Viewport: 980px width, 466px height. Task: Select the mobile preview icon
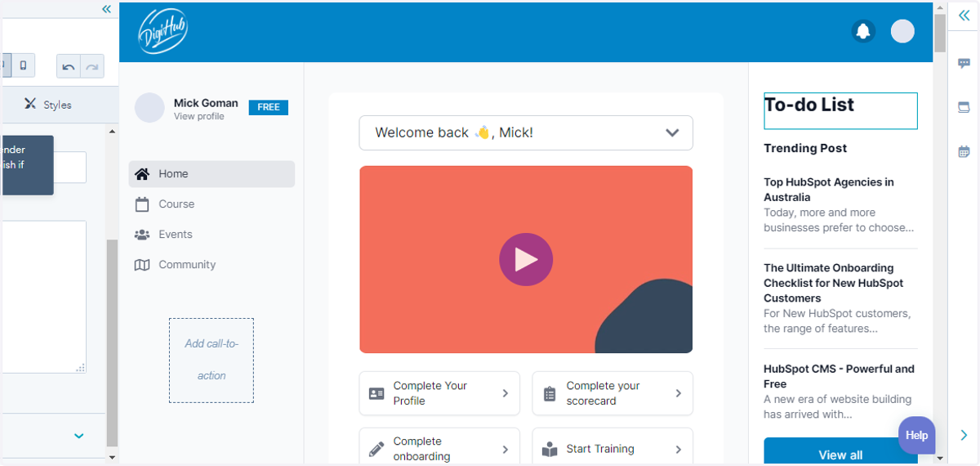[x=23, y=65]
